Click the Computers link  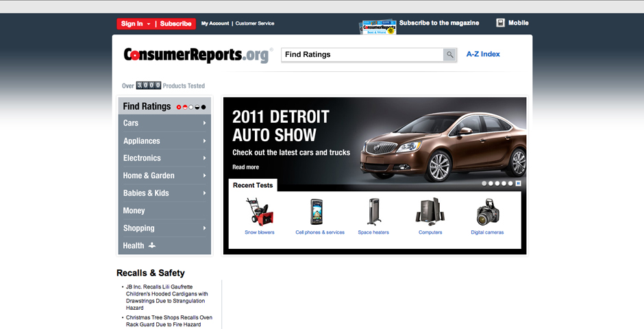click(x=430, y=232)
